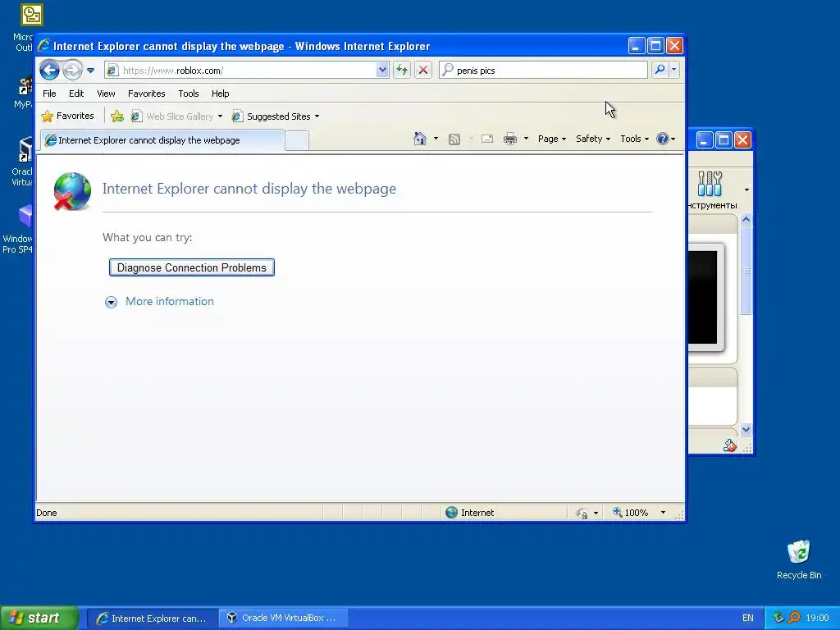Open the Edit menu
840x630 pixels.
point(76,94)
